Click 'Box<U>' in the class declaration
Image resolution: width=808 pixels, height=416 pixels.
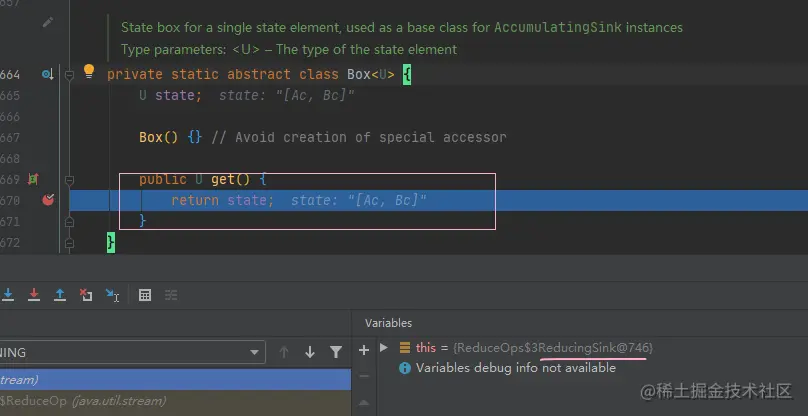tap(371, 75)
